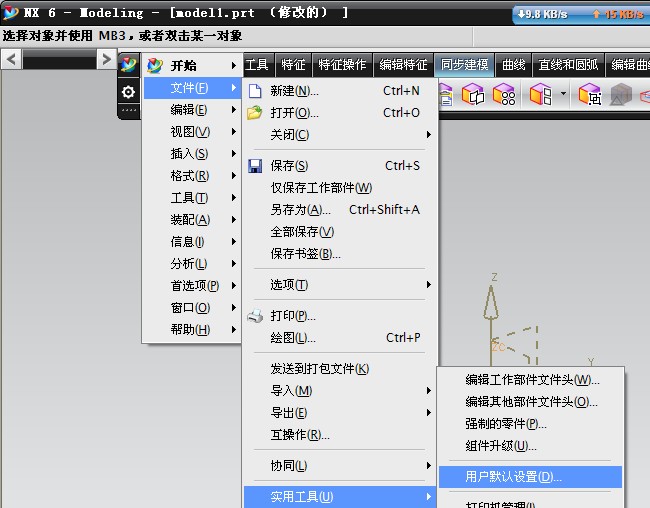Viewport: 650px width, 508px height.
Task: Choose 仅保存工作部件(W)
Action: 340,188
